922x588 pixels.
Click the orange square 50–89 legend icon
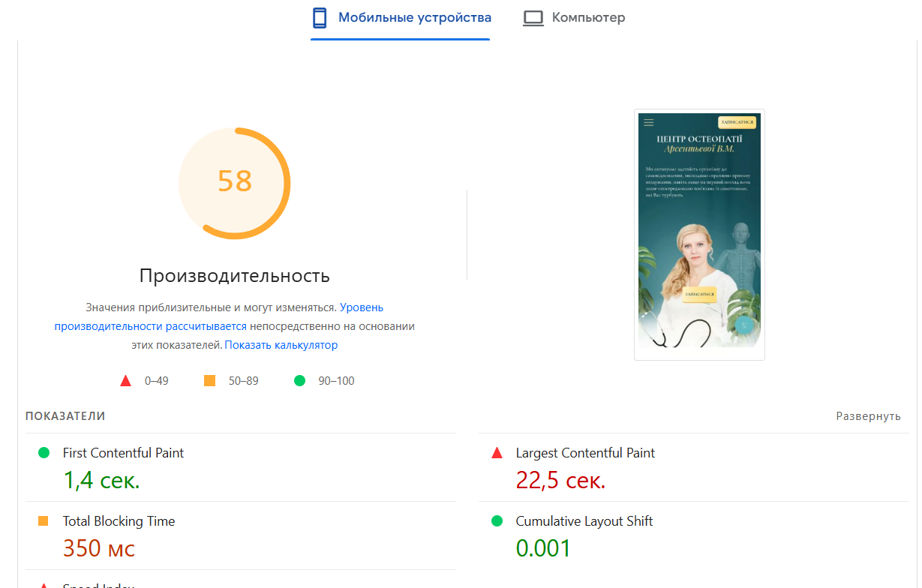coord(210,381)
